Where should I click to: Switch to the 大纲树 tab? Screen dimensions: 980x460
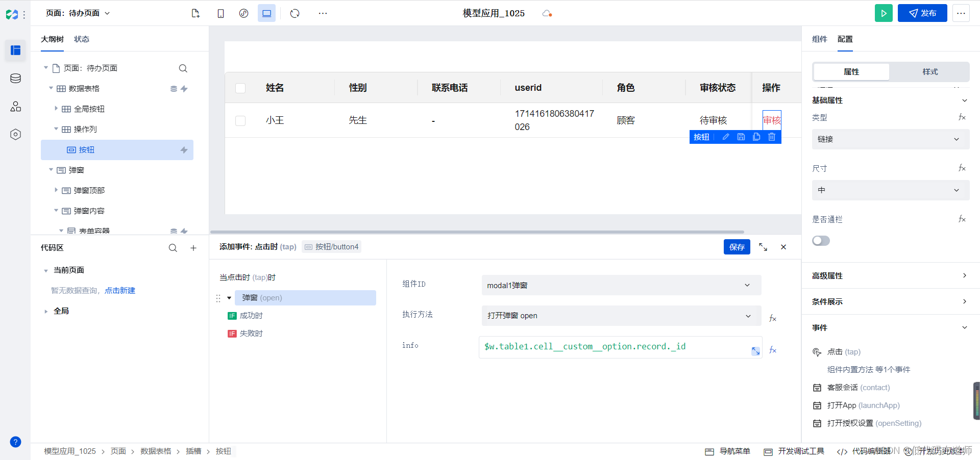[52, 39]
